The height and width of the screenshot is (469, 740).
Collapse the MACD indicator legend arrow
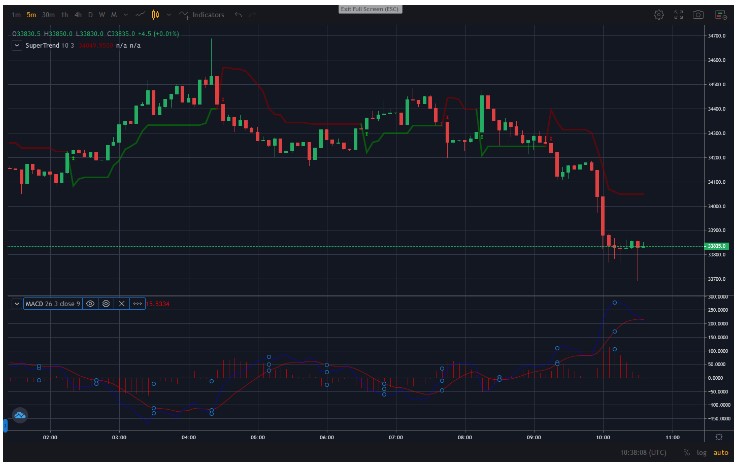17,304
